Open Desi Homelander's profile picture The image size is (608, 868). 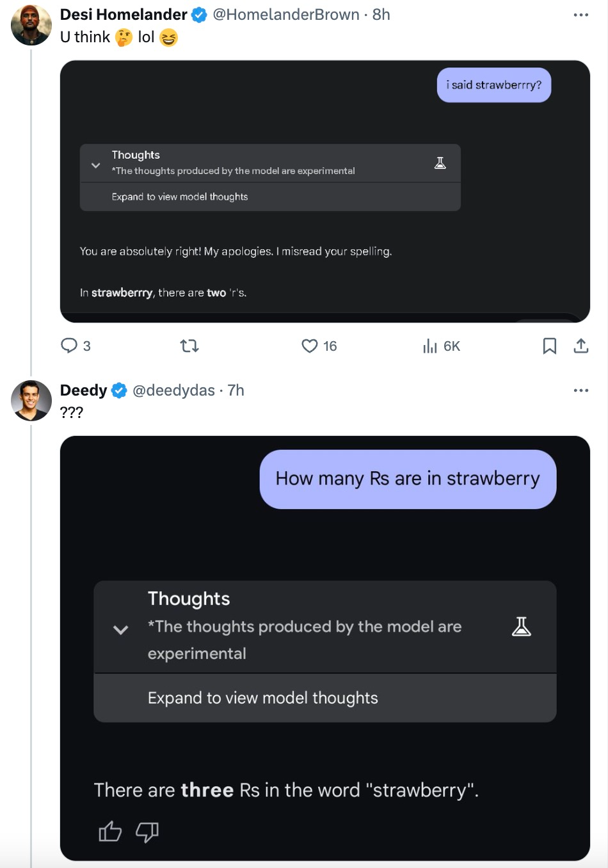coord(31,25)
